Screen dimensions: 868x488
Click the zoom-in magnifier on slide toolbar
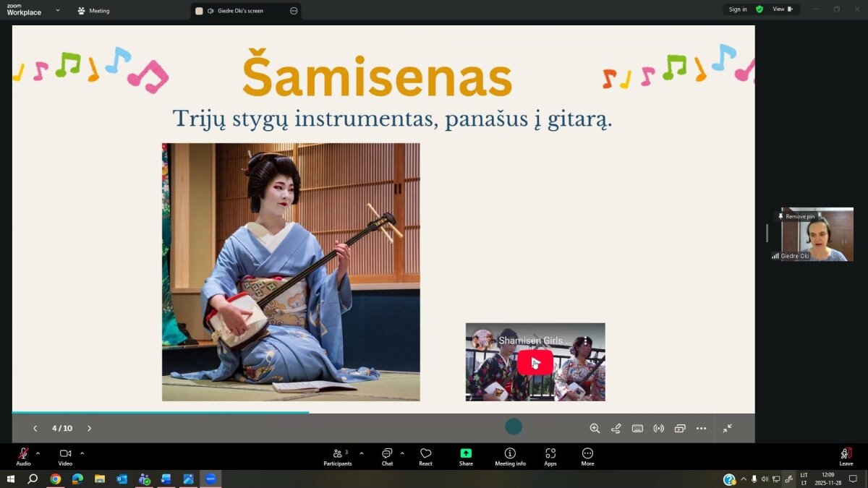click(595, 428)
